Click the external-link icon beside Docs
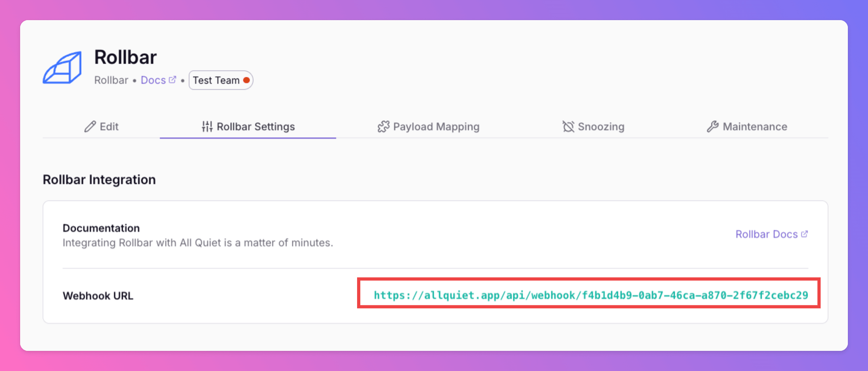 coord(172,80)
